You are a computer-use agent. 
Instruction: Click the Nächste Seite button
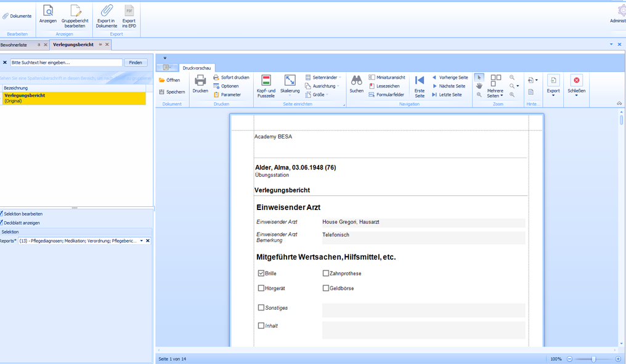click(x=450, y=86)
